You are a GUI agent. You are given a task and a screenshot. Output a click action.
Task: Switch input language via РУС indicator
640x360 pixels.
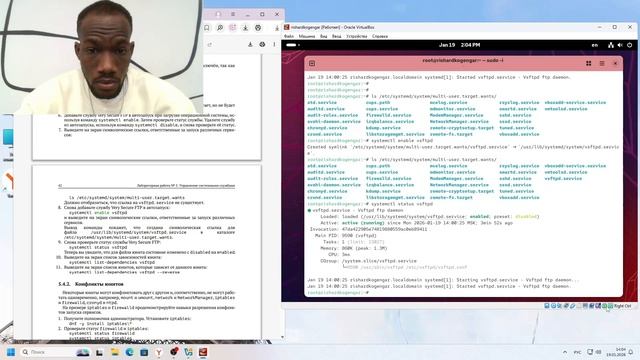tap(578, 352)
